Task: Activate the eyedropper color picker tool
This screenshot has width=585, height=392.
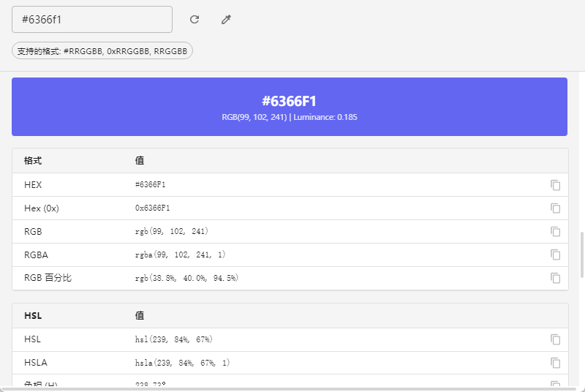Action: click(226, 20)
